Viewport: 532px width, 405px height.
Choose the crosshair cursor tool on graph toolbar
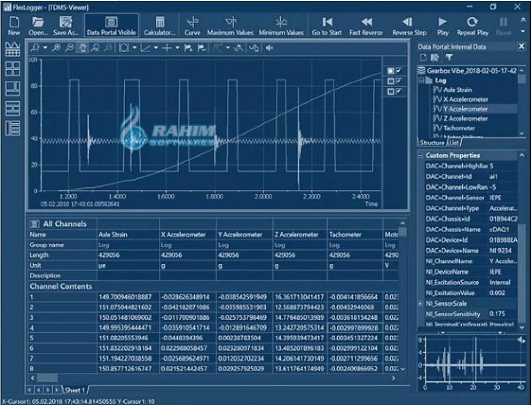(x=167, y=48)
